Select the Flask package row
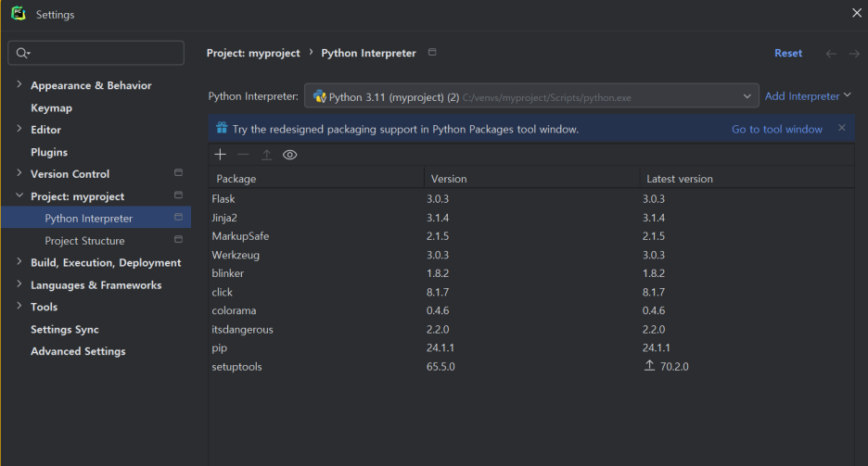 coord(531,199)
